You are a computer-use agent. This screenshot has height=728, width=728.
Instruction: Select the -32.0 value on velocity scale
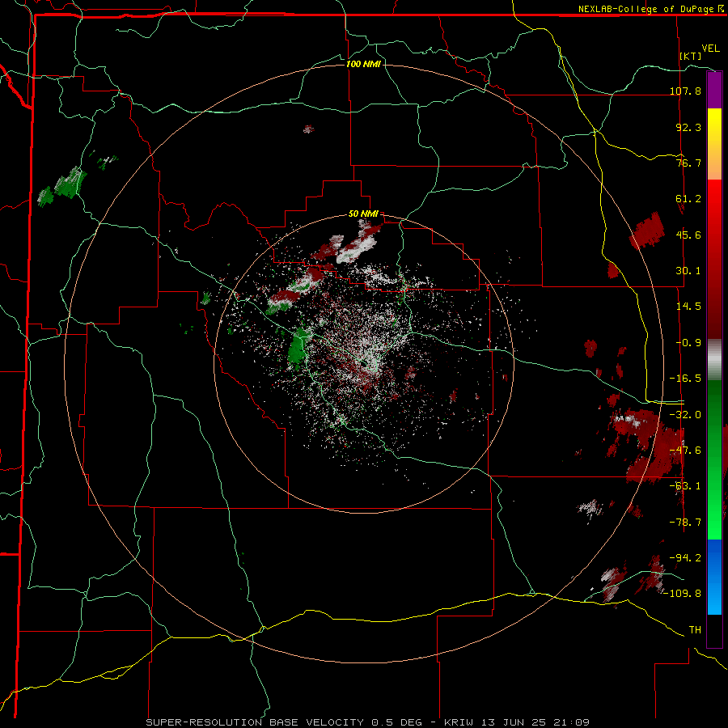[x=685, y=415]
